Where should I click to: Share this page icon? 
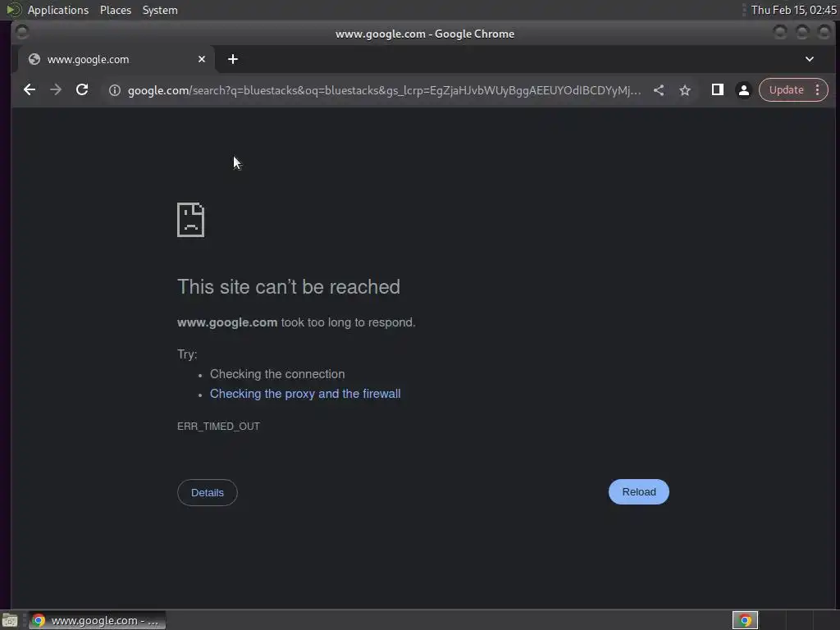659,90
